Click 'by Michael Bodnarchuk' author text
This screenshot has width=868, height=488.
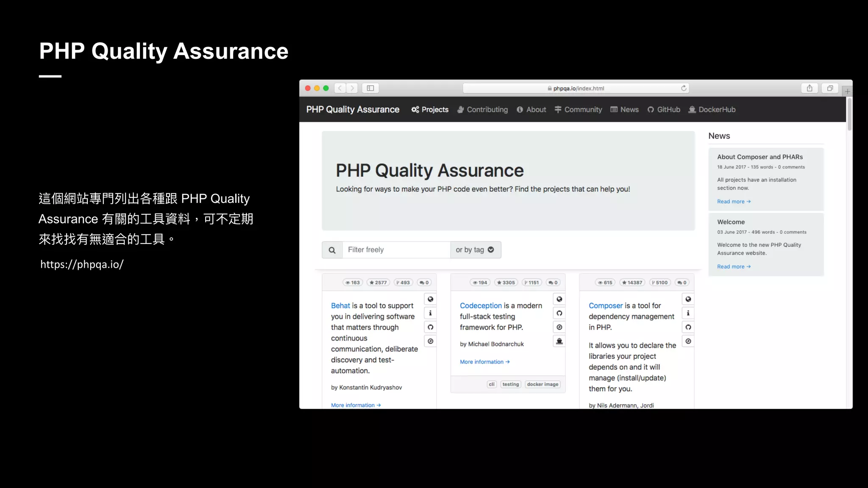492,344
